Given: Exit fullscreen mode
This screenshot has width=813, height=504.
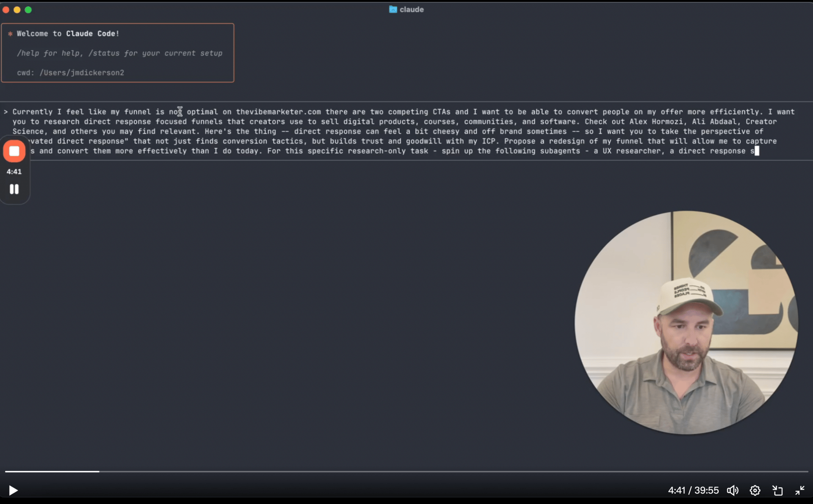Looking at the screenshot, I should pos(799,490).
